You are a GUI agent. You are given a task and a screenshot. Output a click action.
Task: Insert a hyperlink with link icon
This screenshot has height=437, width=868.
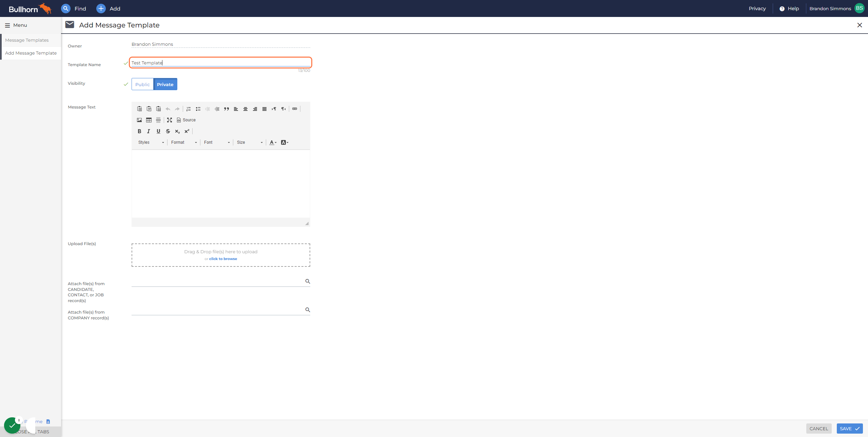click(295, 109)
